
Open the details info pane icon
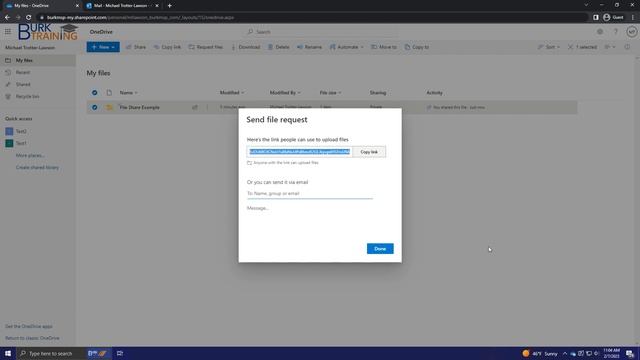[627, 47]
